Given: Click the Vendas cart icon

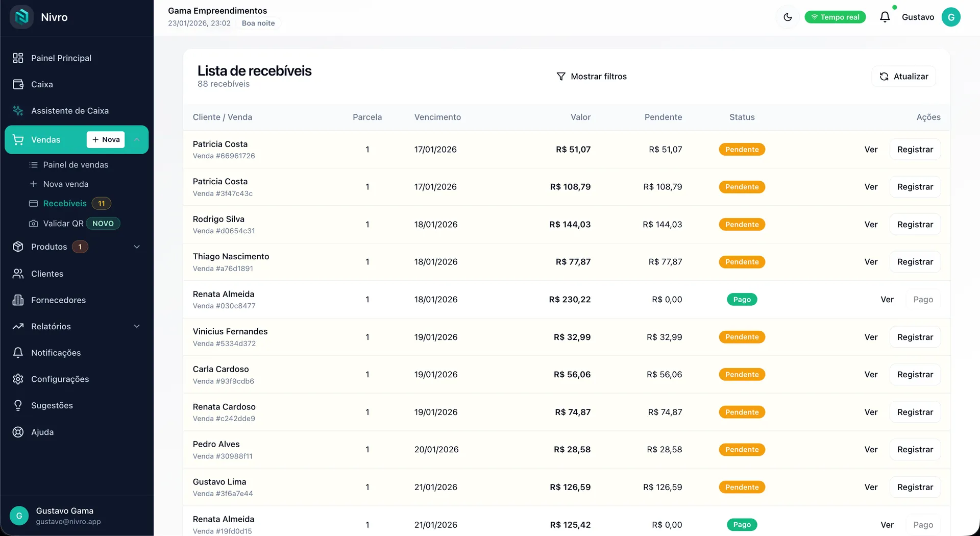Looking at the screenshot, I should [x=18, y=140].
